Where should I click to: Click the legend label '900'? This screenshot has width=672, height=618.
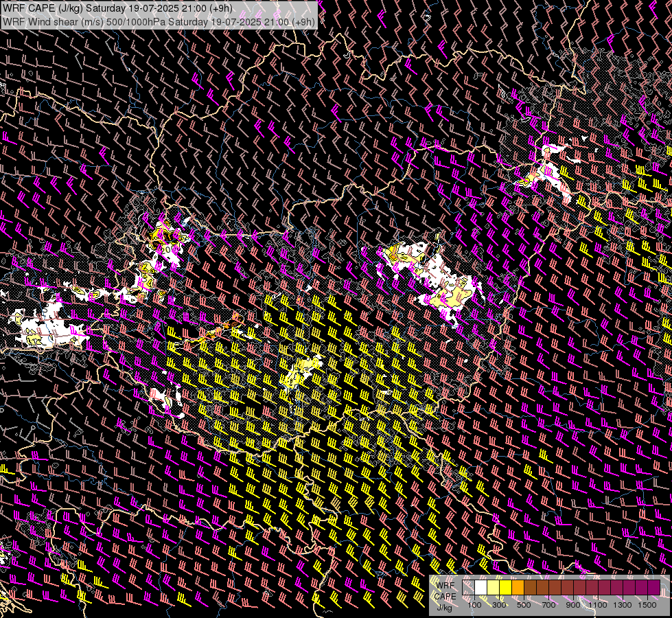pyautogui.click(x=573, y=605)
